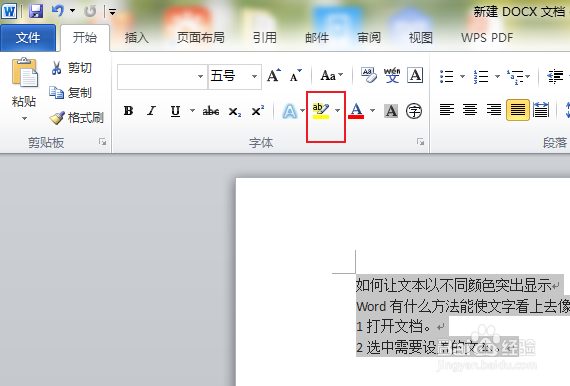
Task: Click the Distributed alignment icon
Action: [x=541, y=110]
